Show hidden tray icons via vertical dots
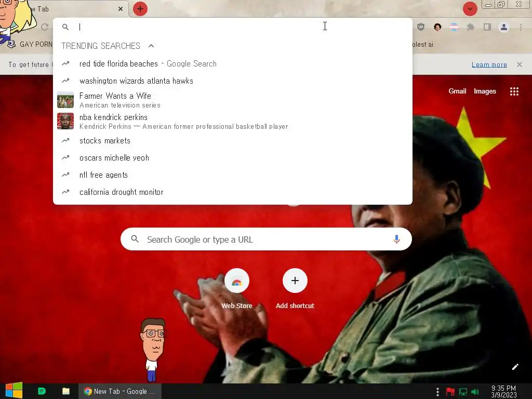The width and height of the screenshot is (532, 399). point(437,392)
